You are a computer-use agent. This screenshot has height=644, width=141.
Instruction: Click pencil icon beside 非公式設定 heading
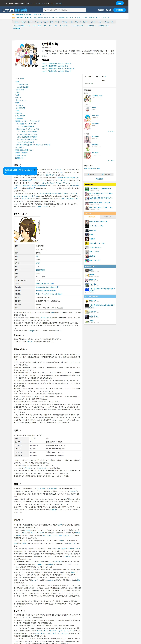click(x=23, y=335)
